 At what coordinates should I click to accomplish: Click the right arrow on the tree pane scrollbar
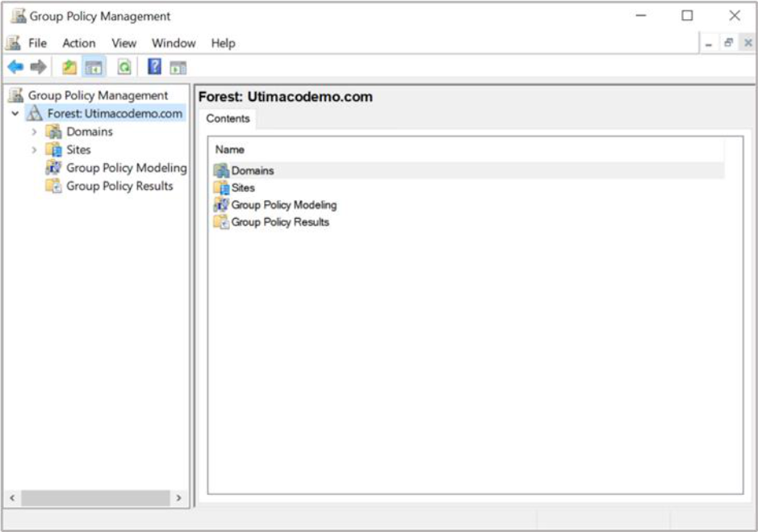pyautogui.click(x=178, y=498)
